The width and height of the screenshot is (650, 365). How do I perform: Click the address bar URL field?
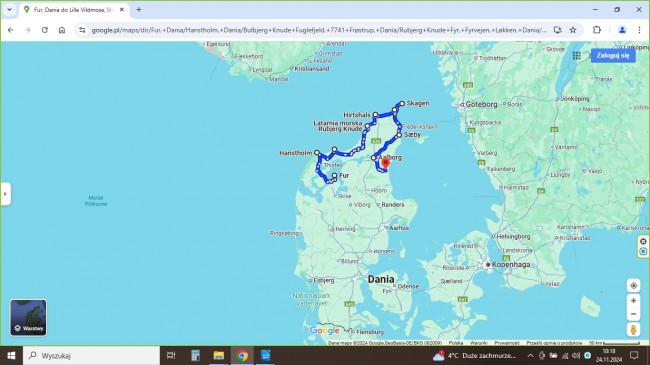318,30
